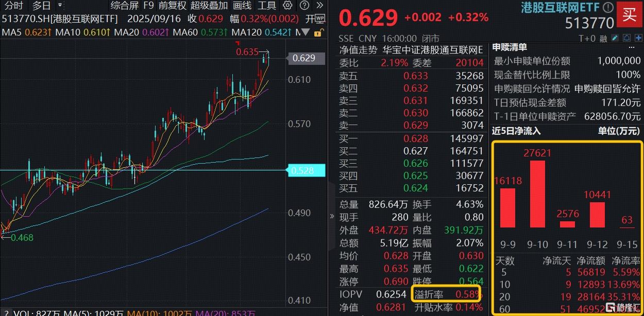Switch to the 多日 tab
Viewport: 644px width, 316px height.
(41, 6)
